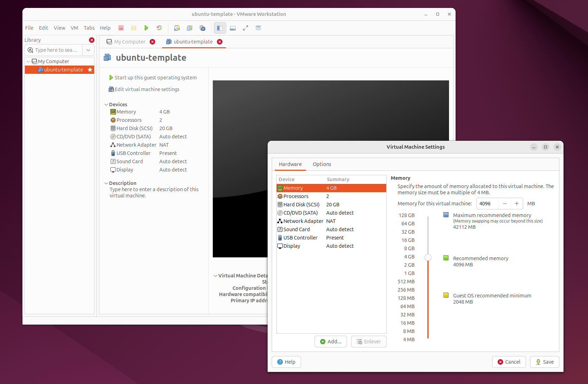Click the yellow Guest OS minimum swatch
This screenshot has width=588, height=384.
tap(446, 295)
